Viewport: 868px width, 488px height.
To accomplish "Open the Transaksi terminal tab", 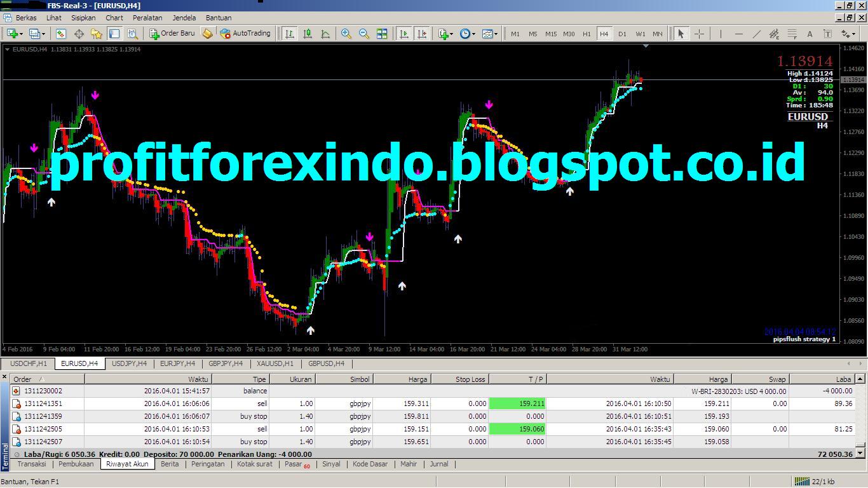I will 32,464.
